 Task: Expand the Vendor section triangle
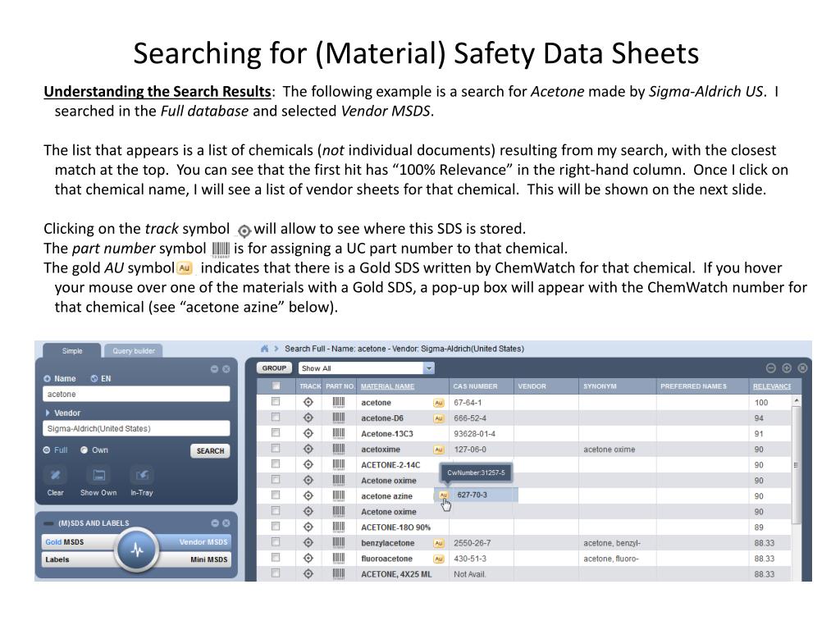coord(48,413)
